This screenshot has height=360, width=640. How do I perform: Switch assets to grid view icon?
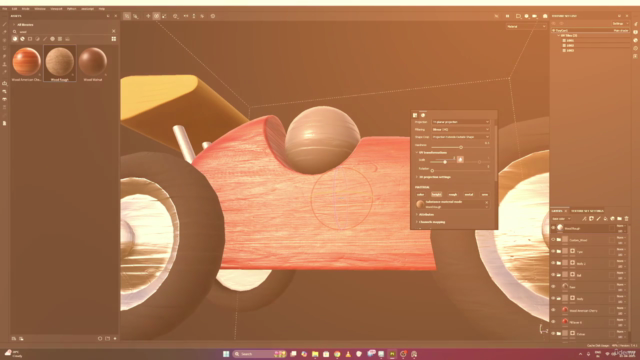[113, 39]
